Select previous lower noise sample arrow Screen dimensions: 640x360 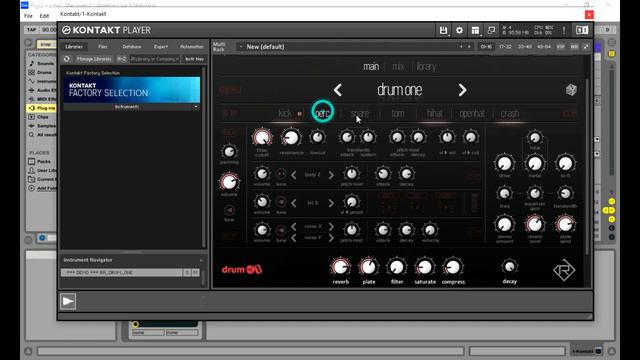(x=294, y=238)
